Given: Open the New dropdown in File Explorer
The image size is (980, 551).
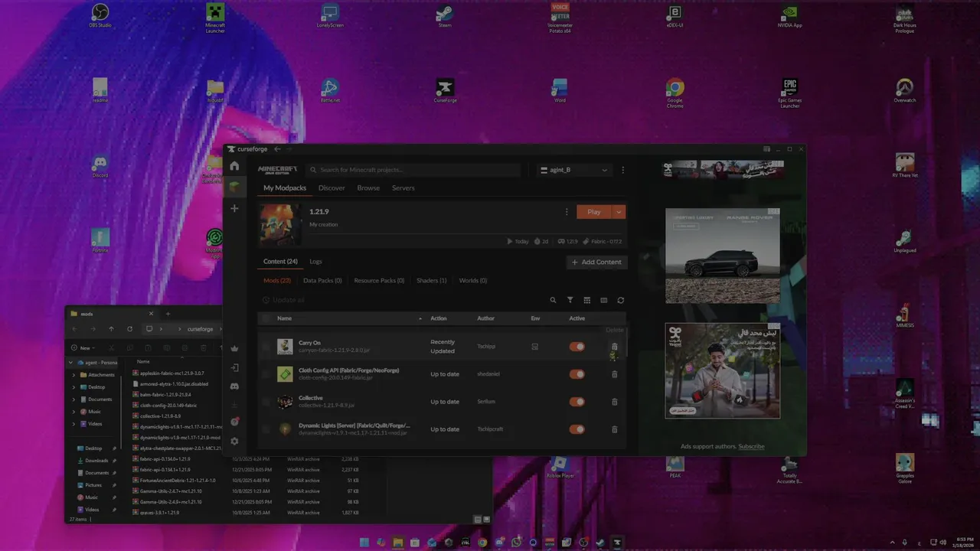Looking at the screenshot, I should click(x=84, y=347).
